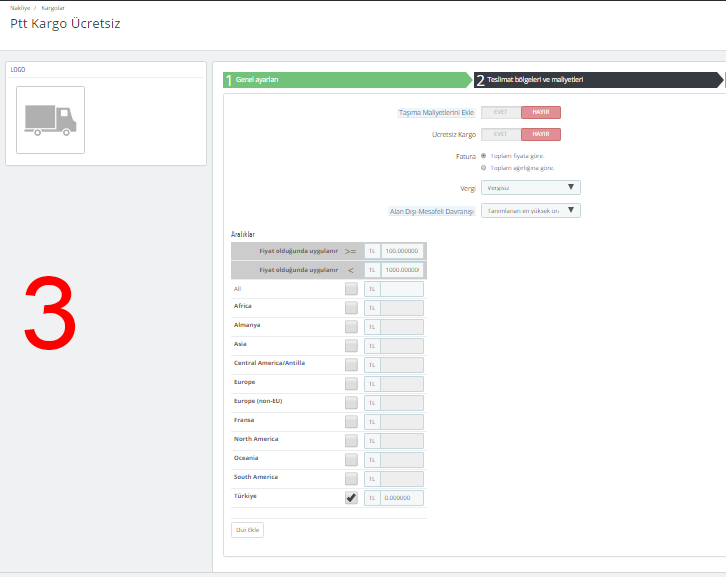
Task: Click the Alan Dışı-Mesafeli Davranışı label
Action: [x=432, y=211]
